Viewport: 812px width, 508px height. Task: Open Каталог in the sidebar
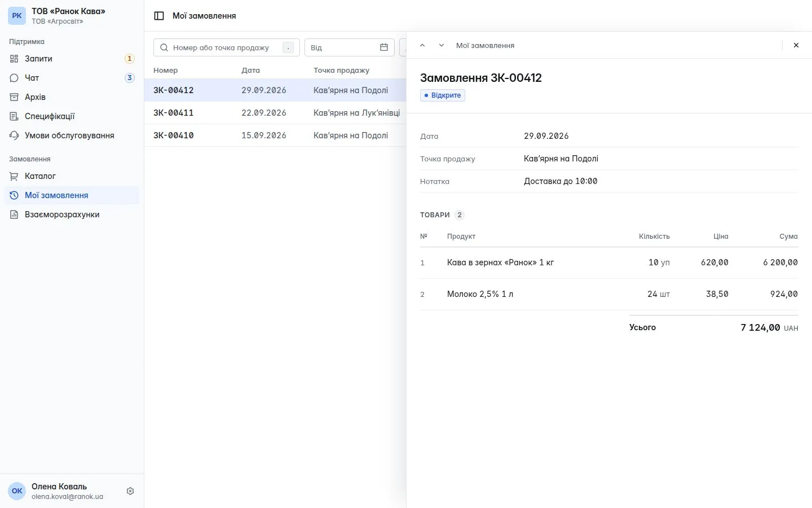72,176
